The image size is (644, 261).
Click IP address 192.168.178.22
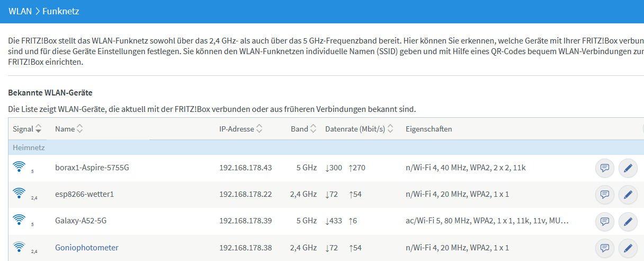[246, 195]
